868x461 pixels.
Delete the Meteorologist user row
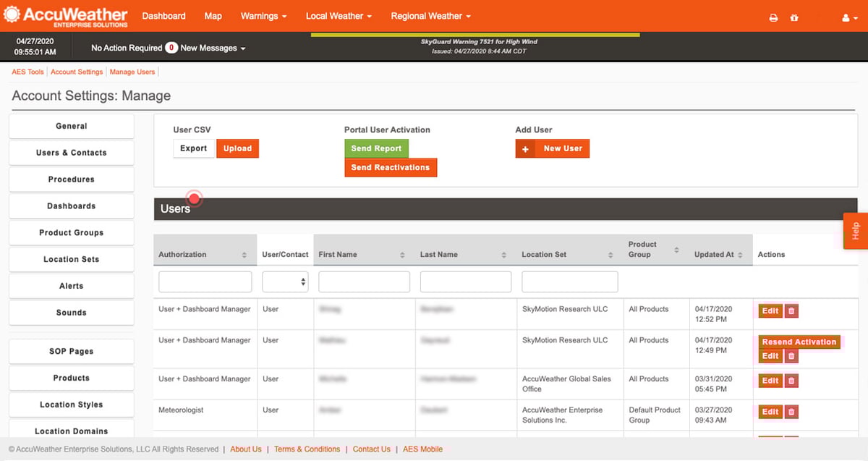[x=791, y=412]
